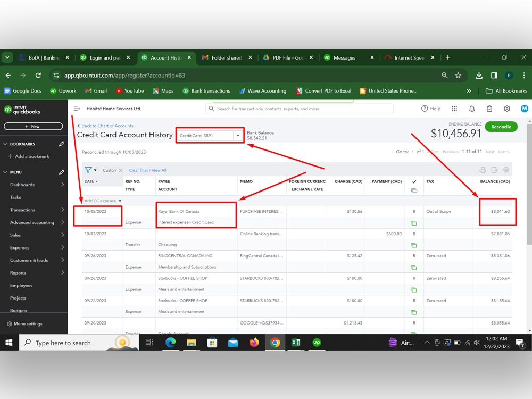Select the Royal Bank Of Canada payee cell

pos(179,211)
